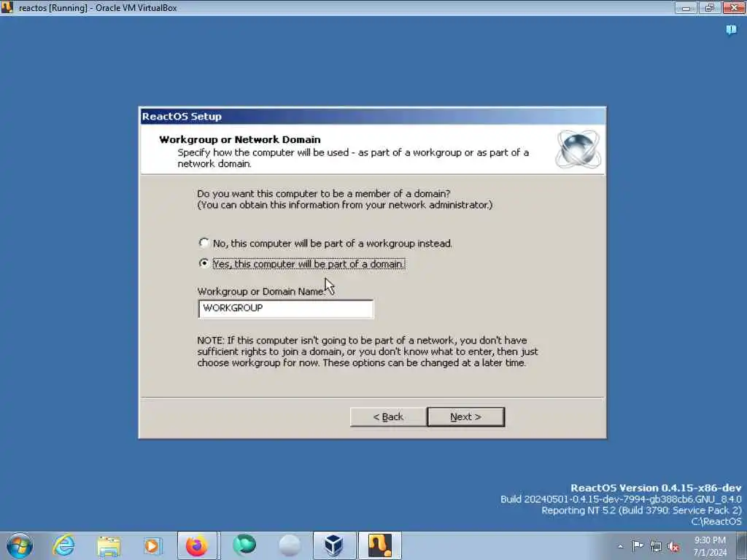Image resolution: width=747 pixels, height=560 pixels.
Task: Open the green swirl app in taskbar
Action: click(244, 545)
